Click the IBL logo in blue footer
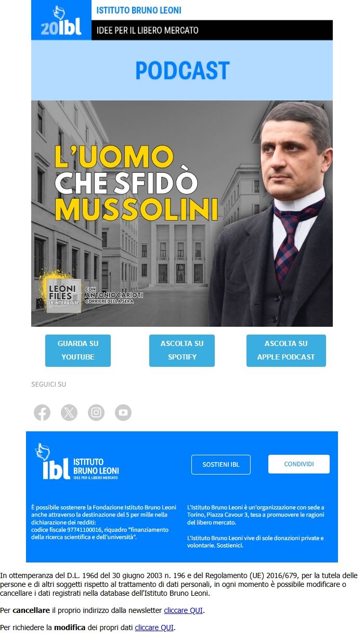This screenshot has height=640, width=364. 76,462
